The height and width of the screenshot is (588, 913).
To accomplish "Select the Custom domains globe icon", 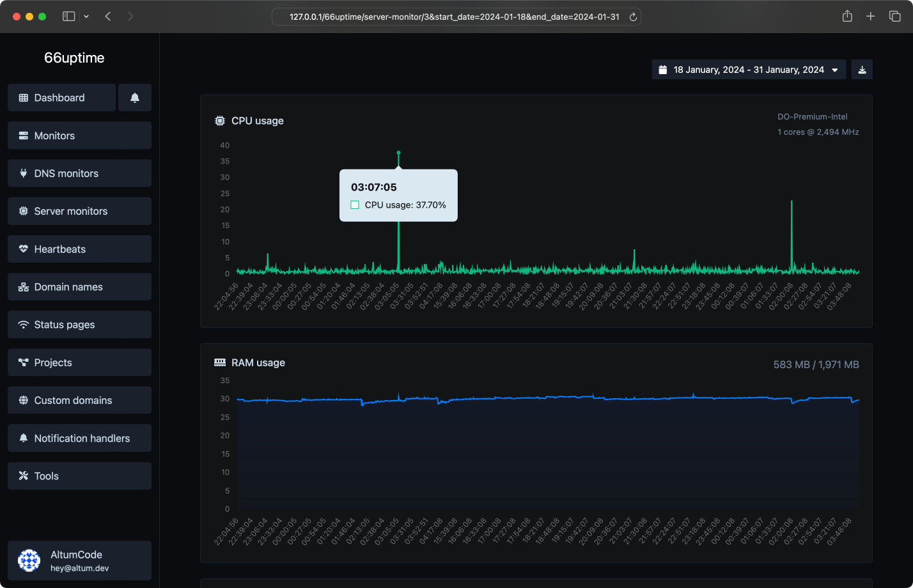I will point(24,400).
